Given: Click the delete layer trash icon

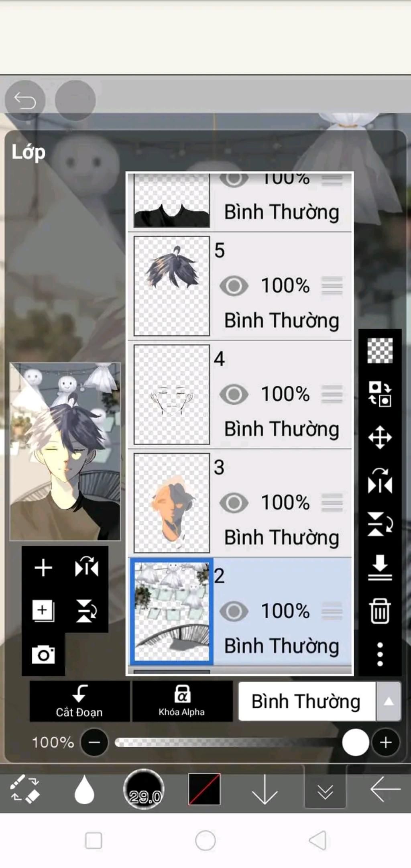Looking at the screenshot, I should (380, 611).
